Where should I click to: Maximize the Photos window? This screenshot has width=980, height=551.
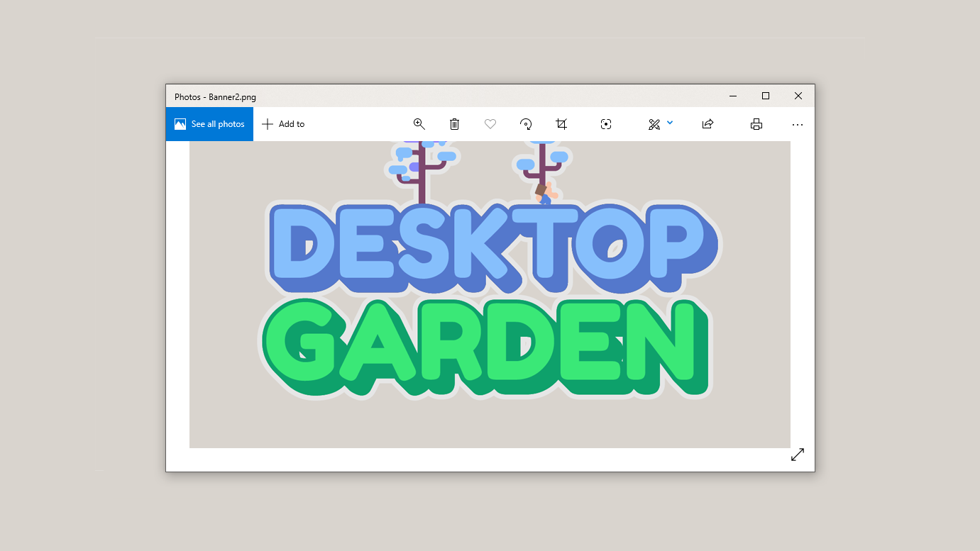tap(766, 96)
